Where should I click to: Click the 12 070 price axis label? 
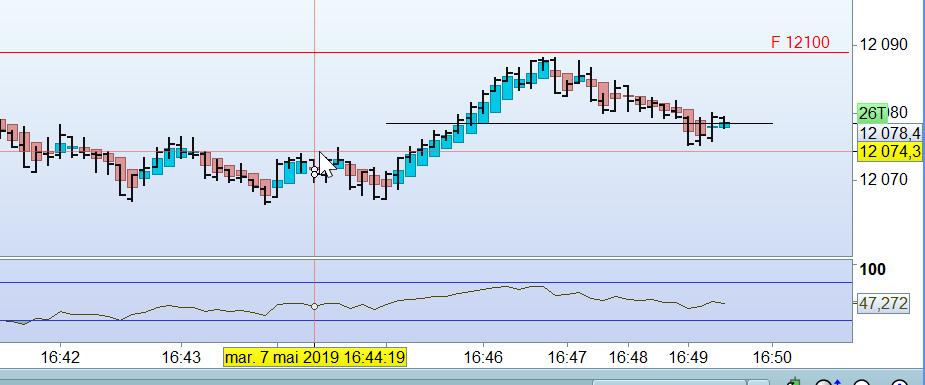(883, 179)
